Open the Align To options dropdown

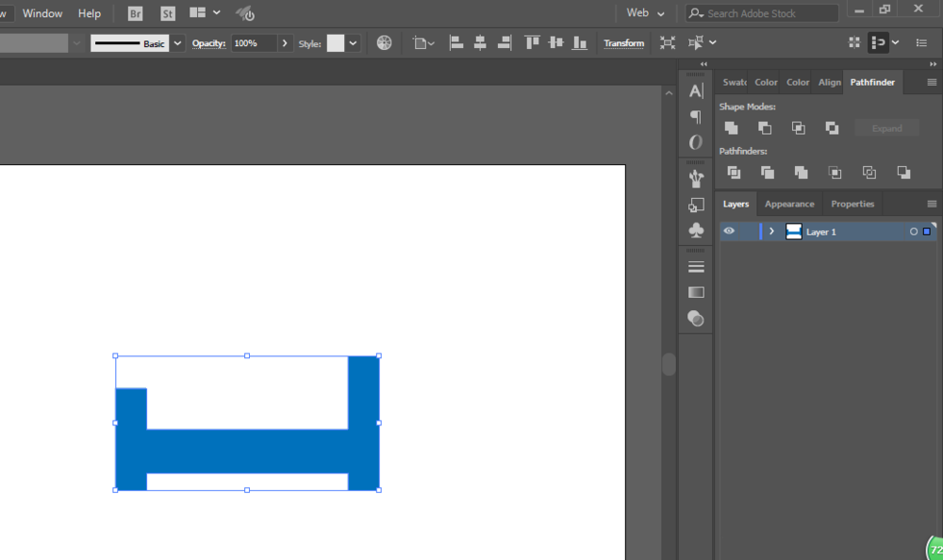point(423,42)
